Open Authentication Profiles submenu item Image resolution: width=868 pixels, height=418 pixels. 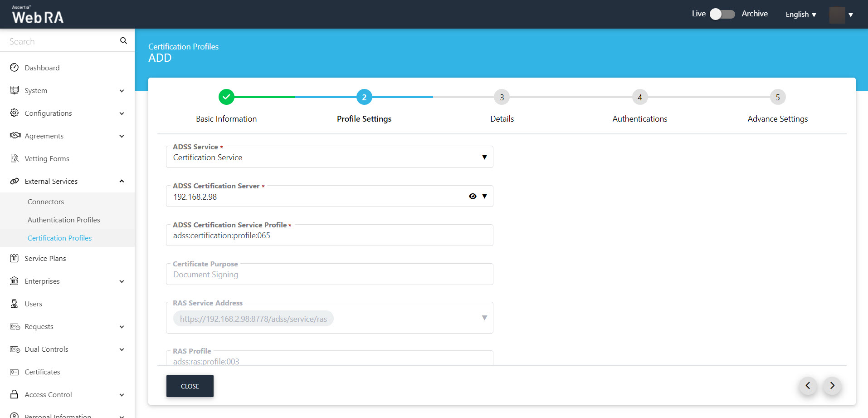point(63,220)
